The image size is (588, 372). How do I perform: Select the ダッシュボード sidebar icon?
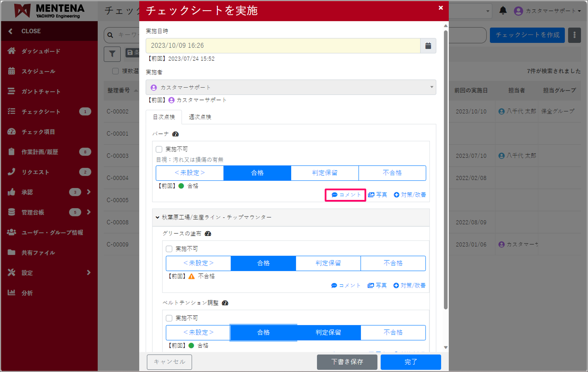12,51
